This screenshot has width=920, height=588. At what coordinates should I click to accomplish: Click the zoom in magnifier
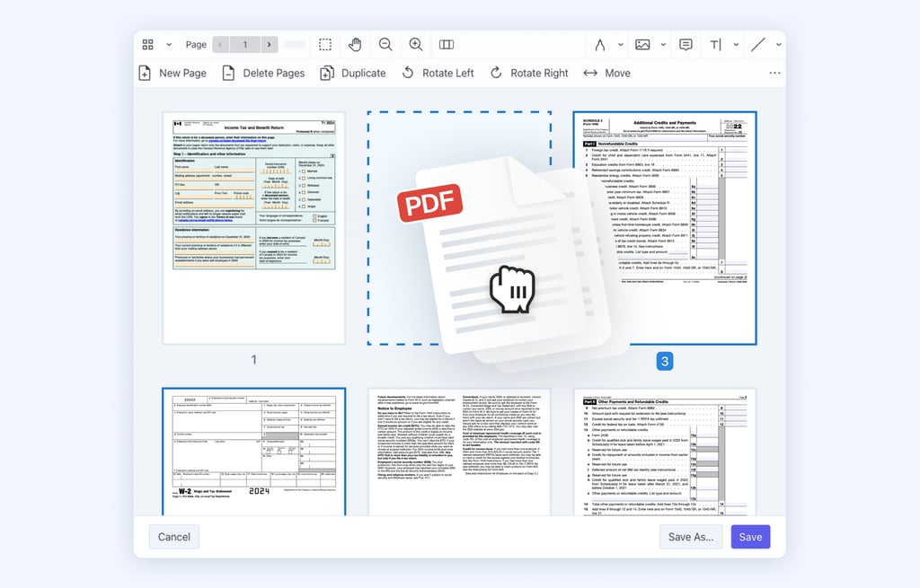coord(416,44)
